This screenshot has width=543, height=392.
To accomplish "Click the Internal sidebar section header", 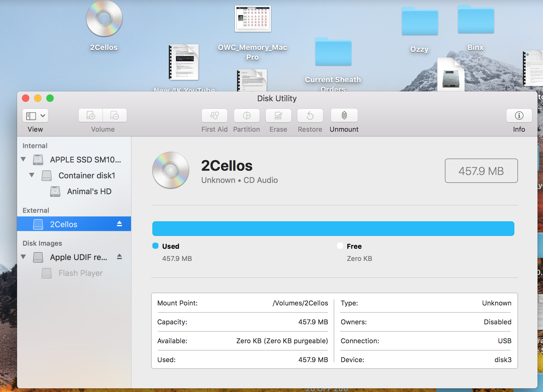I will [x=35, y=146].
